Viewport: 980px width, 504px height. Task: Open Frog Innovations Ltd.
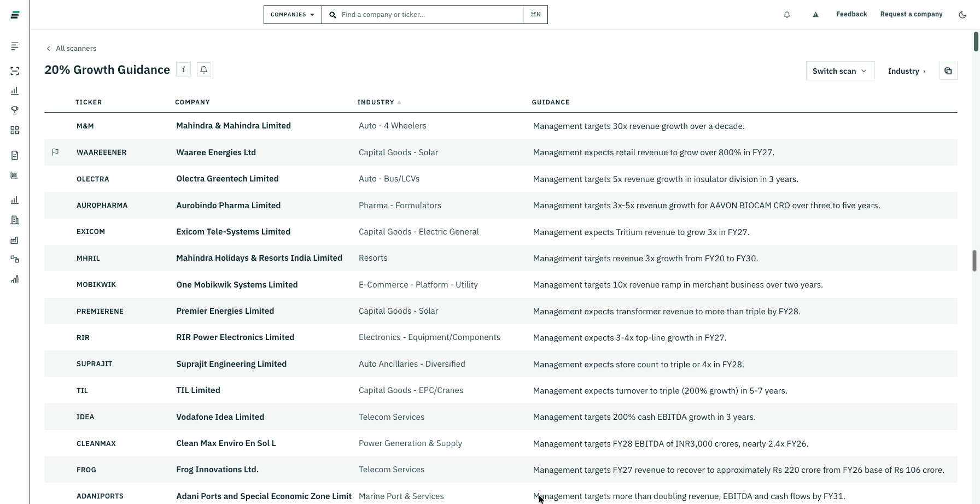(x=218, y=470)
